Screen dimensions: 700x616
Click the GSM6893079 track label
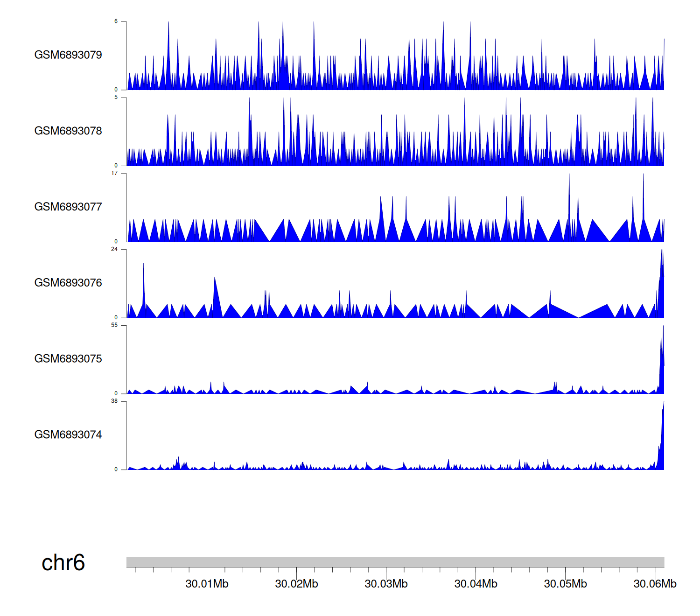pyautogui.click(x=68, y=55)
